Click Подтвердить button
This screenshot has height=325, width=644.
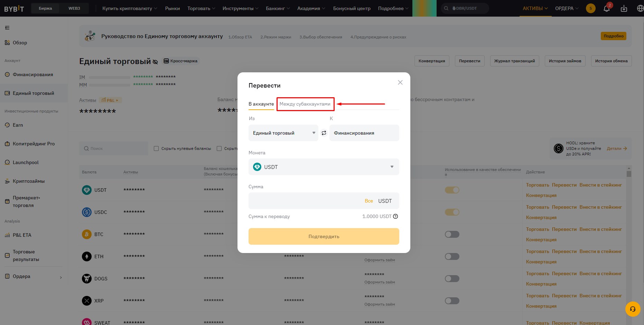324,236
